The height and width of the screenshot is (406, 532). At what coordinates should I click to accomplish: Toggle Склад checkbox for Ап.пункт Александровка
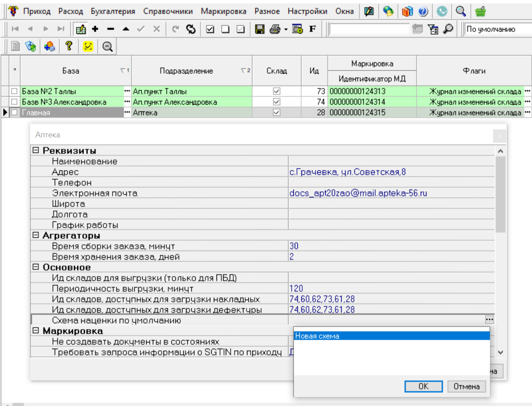[x=277, y=102]
